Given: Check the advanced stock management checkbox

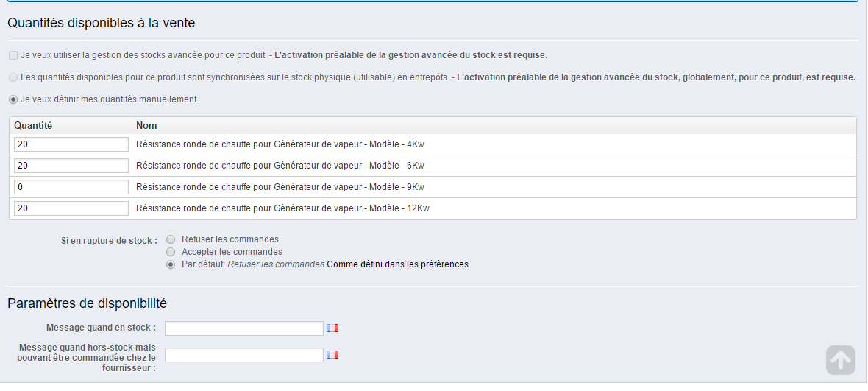Looking at the screenshot, I should pyautogui.click(x=13, y=55).
